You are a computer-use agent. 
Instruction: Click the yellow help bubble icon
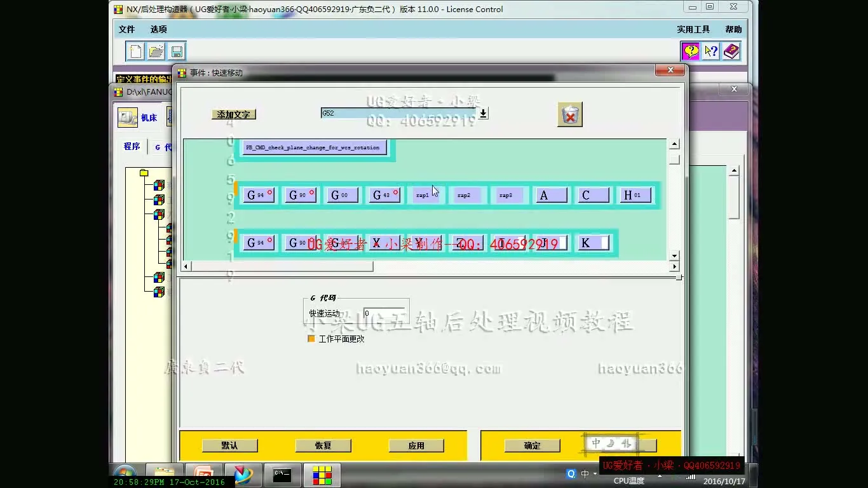[x=690, y=51]
